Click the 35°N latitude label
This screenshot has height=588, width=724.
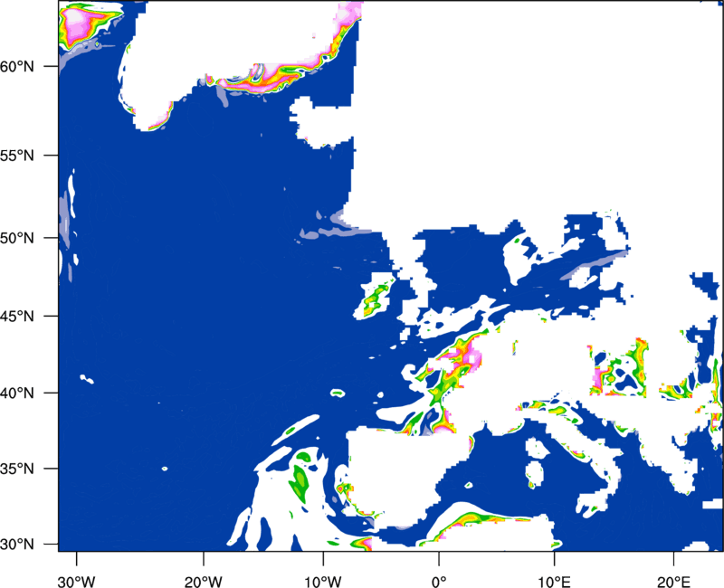coord(17,469)
